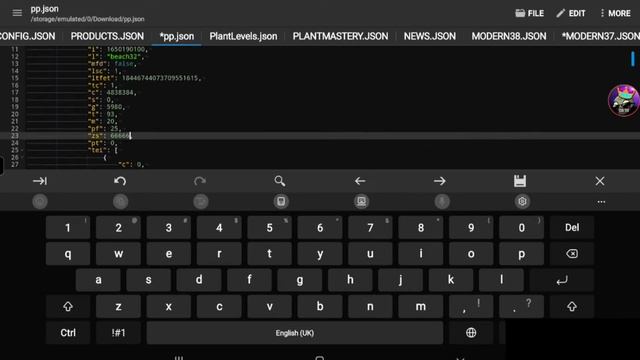Tap the letter q key

click(68, 254)
